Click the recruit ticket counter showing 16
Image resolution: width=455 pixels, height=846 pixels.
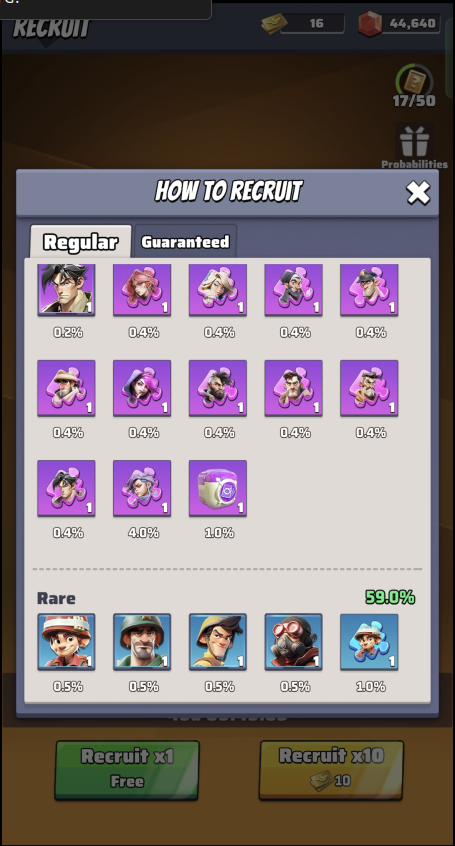pyautogui.click(x=303, y=23)
